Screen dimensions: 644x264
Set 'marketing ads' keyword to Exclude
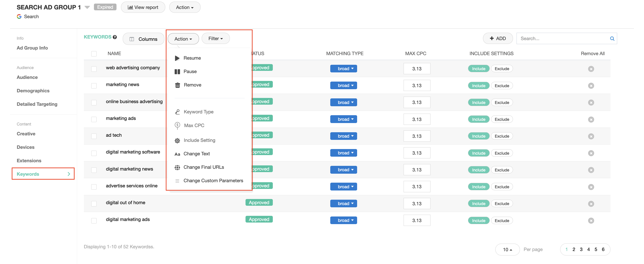(502, 119)
